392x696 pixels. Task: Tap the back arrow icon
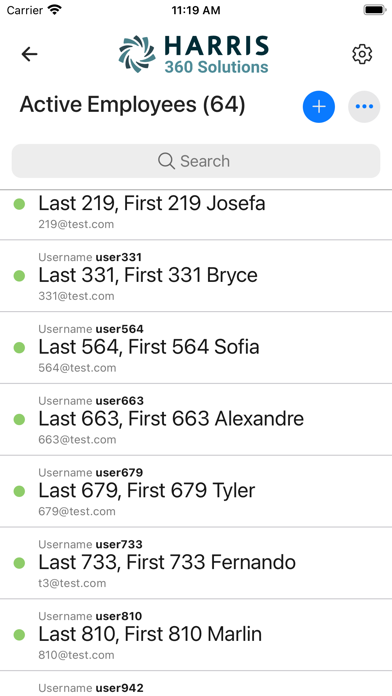[29, 54]
